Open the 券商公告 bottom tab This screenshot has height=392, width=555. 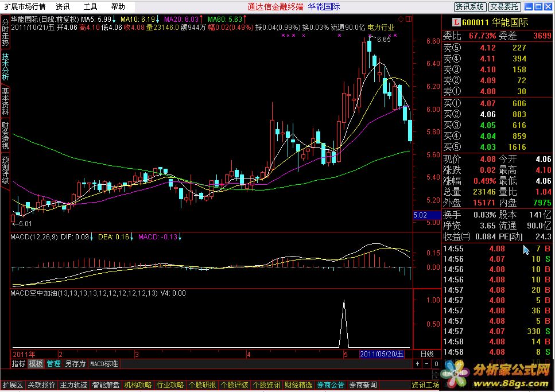331,385
